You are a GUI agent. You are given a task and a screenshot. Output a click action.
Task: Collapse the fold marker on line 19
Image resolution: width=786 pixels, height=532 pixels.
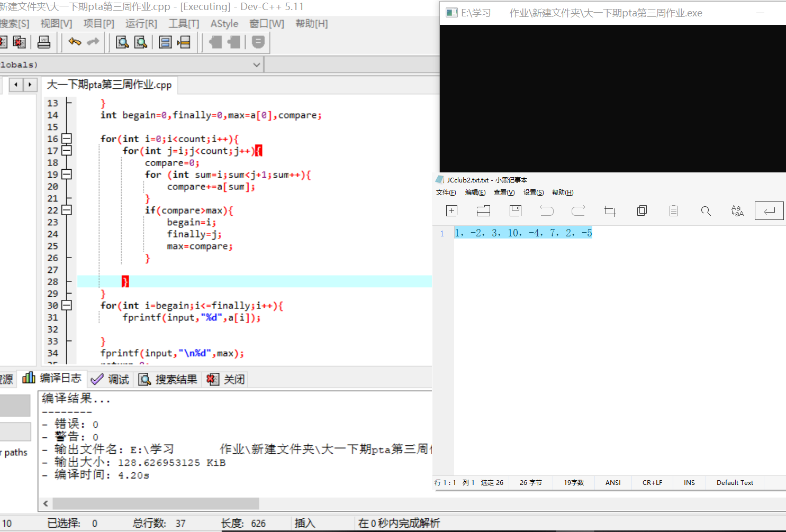[66, 175]
